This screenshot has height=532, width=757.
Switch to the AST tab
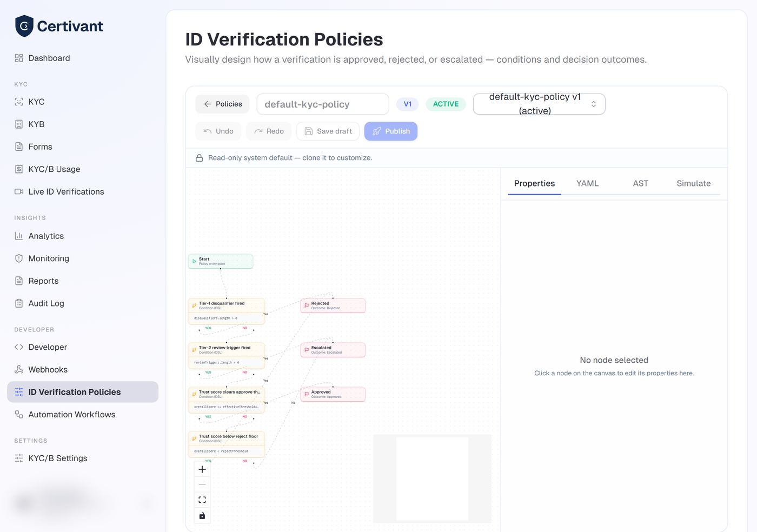click(x=641, y=183)
